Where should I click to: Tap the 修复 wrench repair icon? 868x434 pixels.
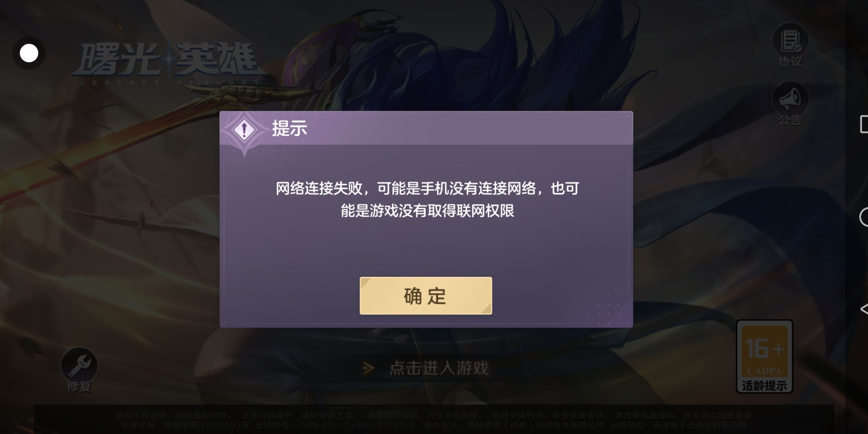(x=79, y=365)
